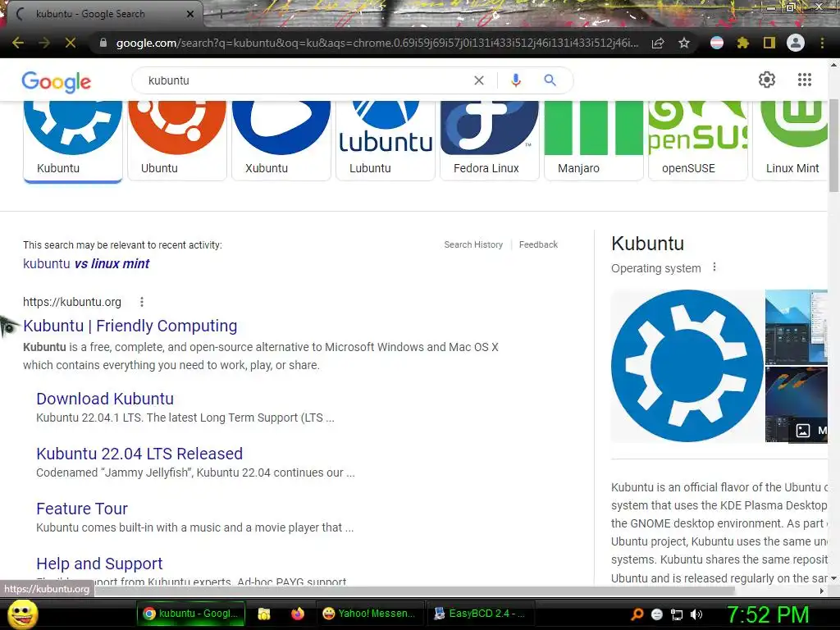Open the Help and Support sitelink

point(99,564)
